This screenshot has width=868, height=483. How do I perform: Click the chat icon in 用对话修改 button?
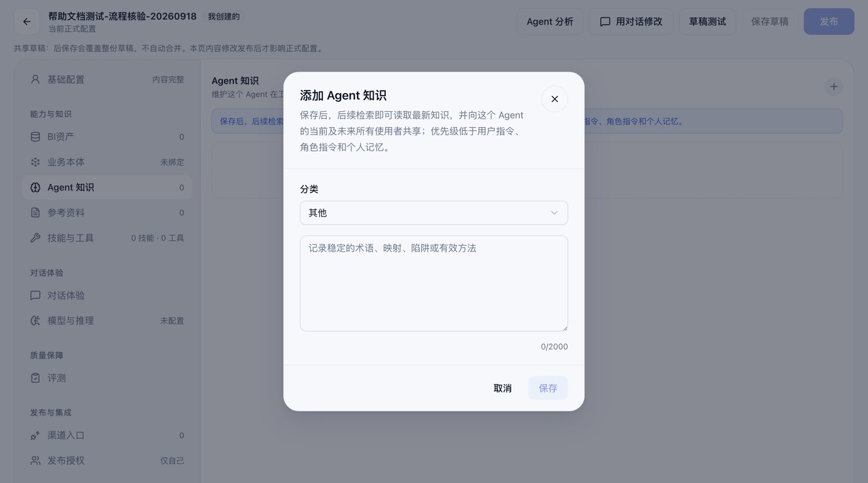tap(605, 21)
